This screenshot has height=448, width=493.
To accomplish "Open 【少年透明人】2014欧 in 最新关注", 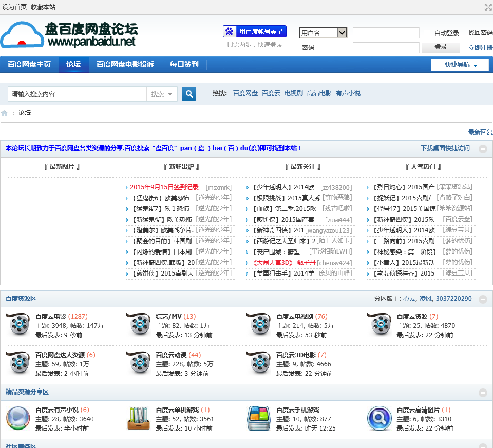I will pyautogui.click(x=282, y=187).
